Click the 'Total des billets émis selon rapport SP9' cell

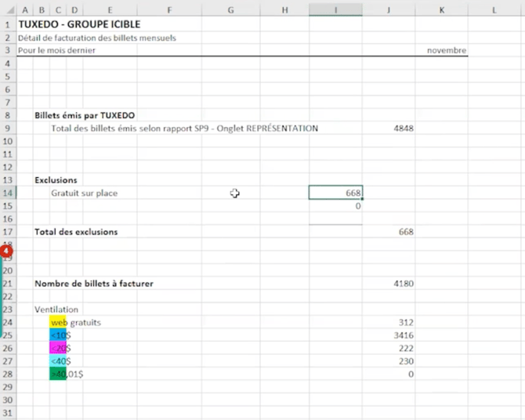pos(184,129)
